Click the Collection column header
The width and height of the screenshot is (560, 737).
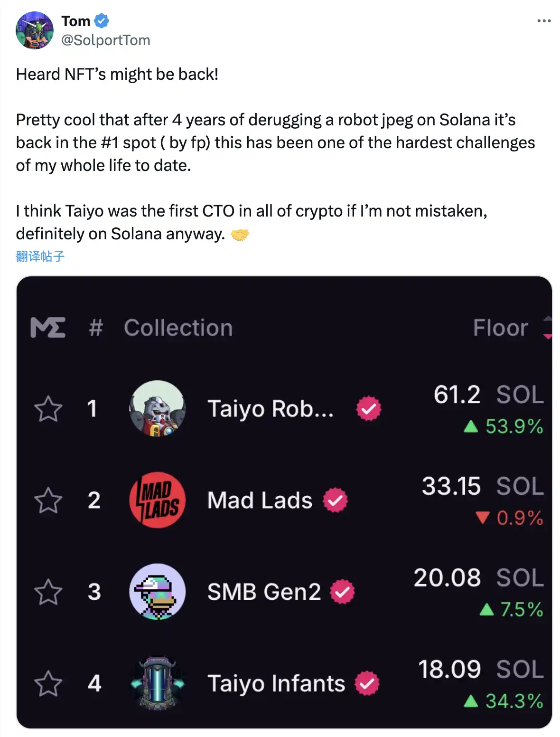click(x=178, y=328)
